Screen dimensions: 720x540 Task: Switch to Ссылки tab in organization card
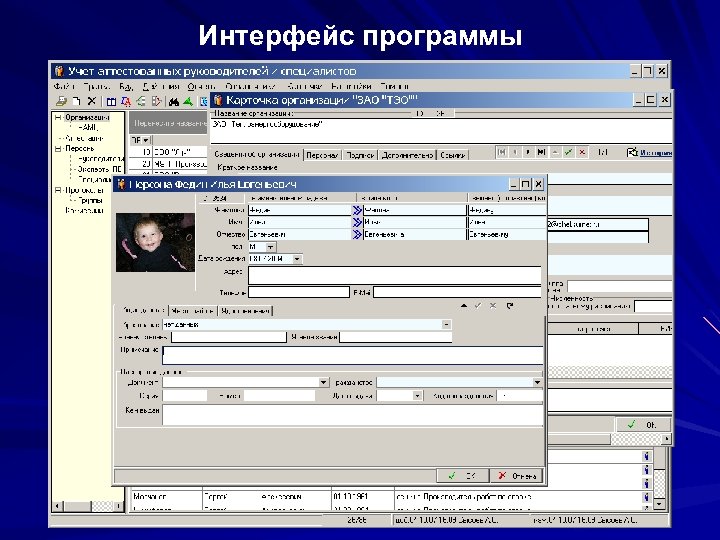coord(452,155)
